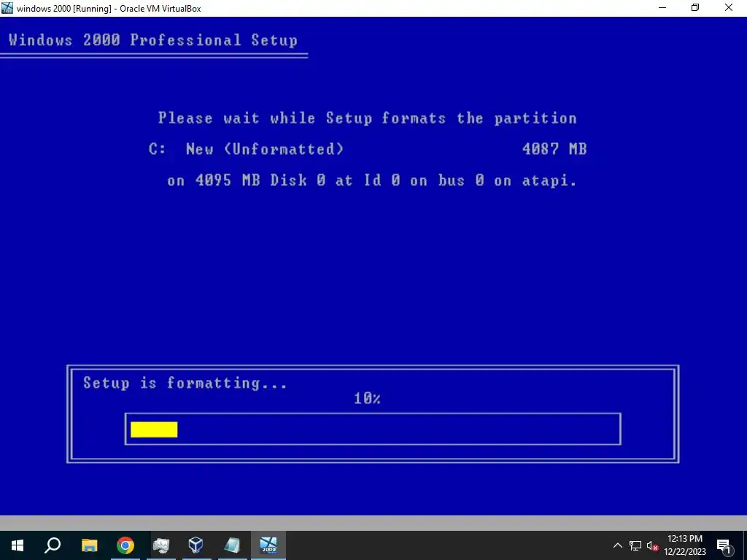
Task: Click the date 12/22/2023 in tray
Action: pos(684,553)
